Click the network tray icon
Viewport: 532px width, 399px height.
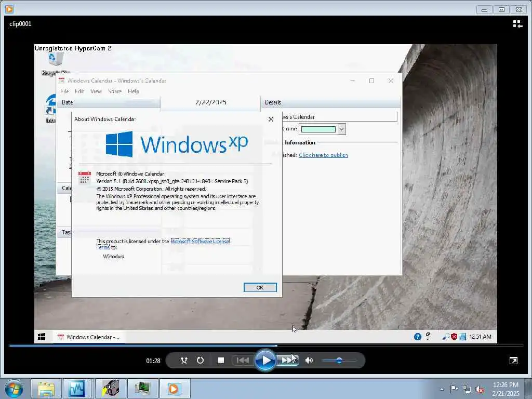(x=467, y=390)
